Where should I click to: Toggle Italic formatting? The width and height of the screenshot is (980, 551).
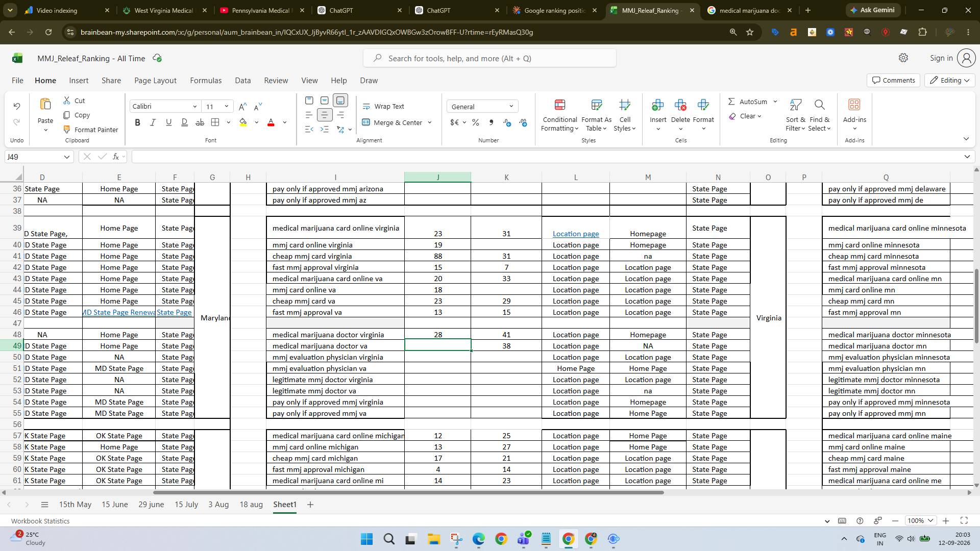[153, 122]
